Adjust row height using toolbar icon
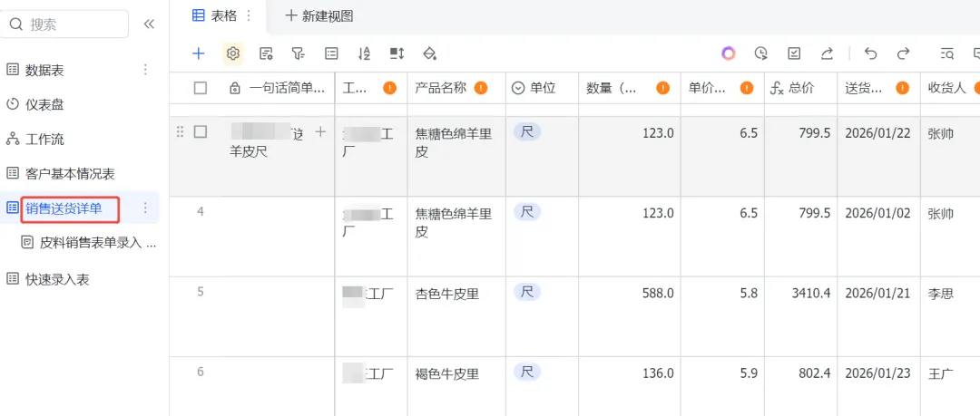Image resolution: width=980 pixels, height=416 pixels. tap(397, 53)
